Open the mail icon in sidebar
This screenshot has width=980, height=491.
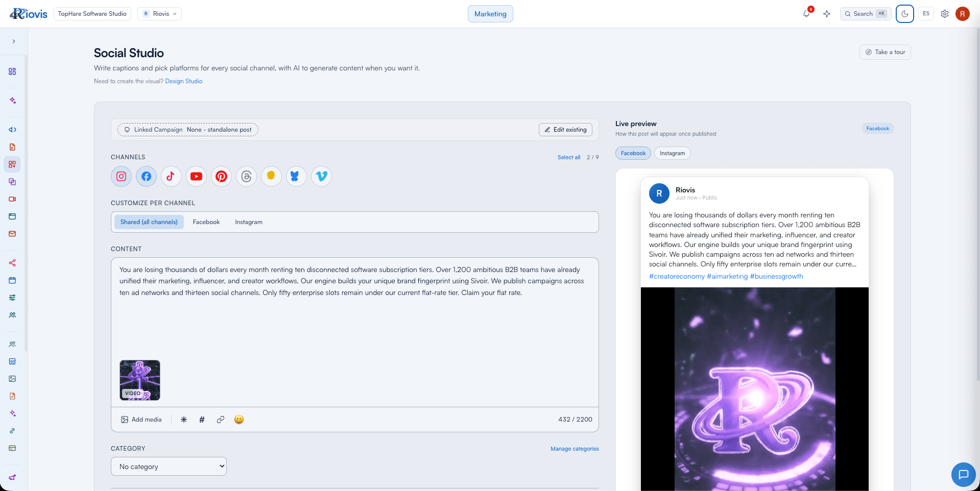pyautogui.click(x=12, y=234)
